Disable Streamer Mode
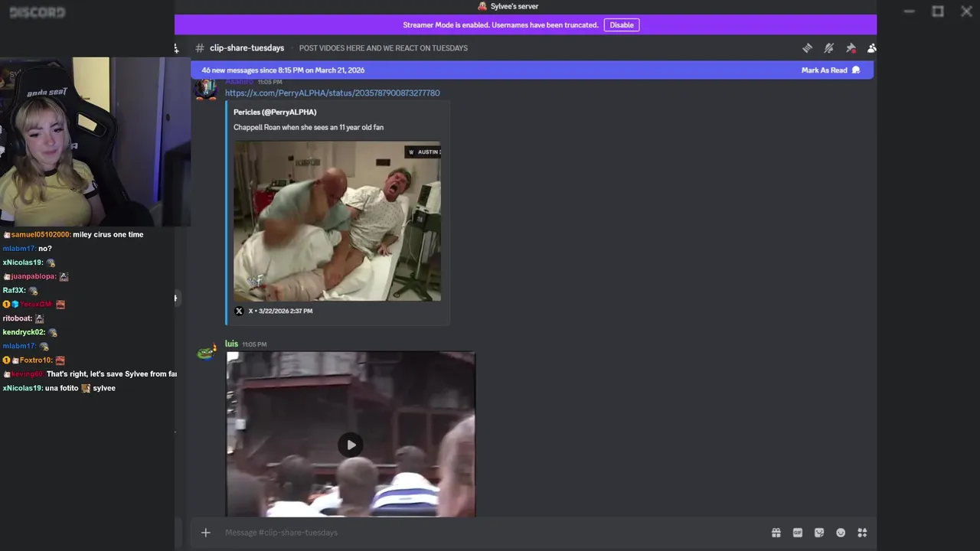 click(622, 25)
